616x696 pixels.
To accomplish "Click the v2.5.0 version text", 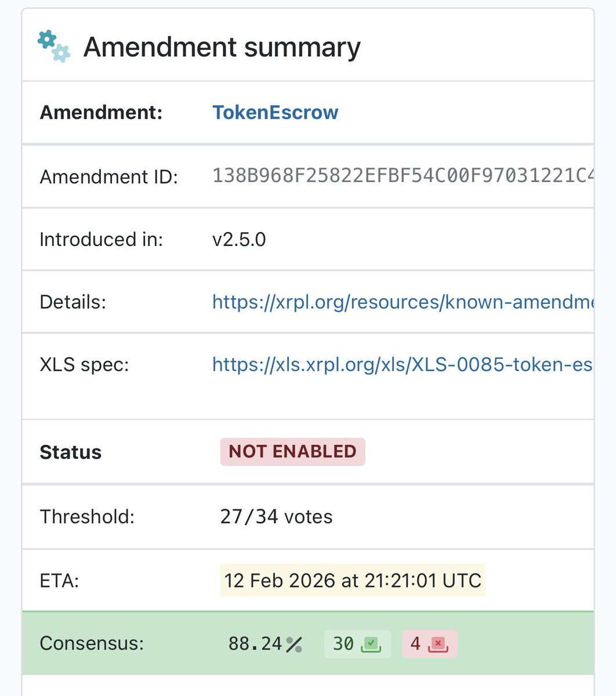I will [x=239, y=240].
